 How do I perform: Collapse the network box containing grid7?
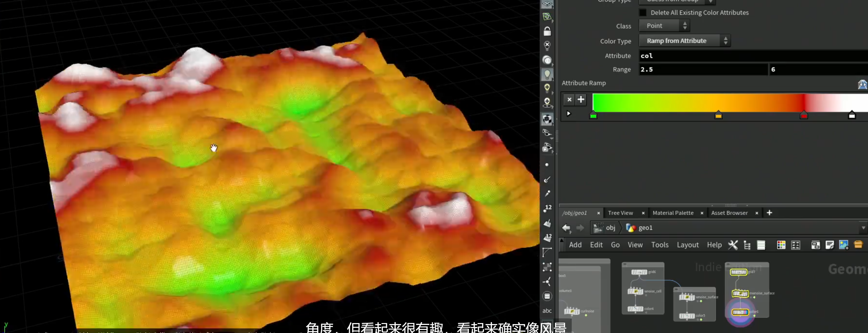[728, 265]
